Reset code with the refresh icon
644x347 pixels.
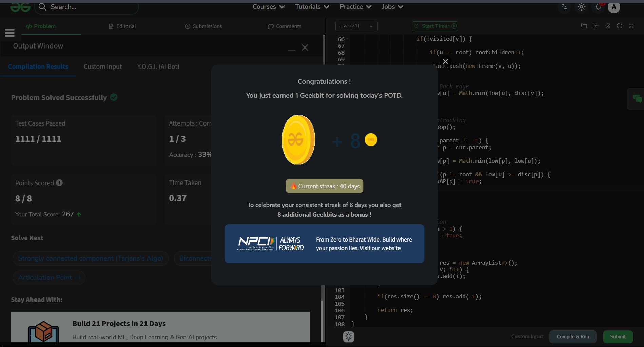click(620, 26)
